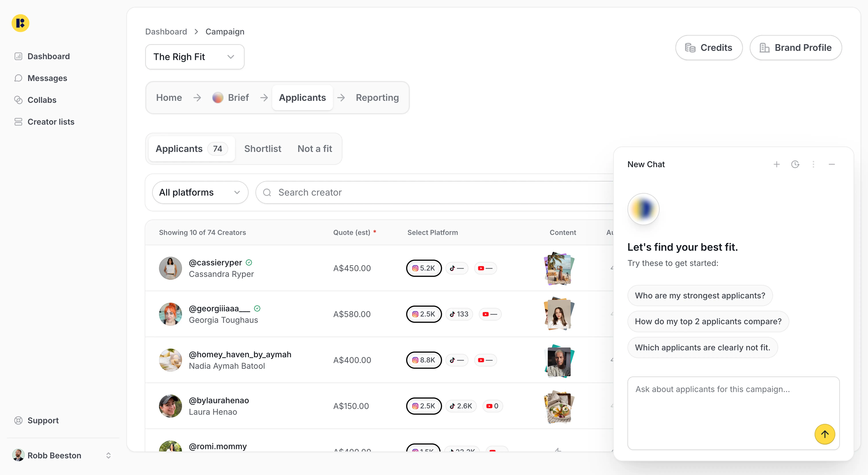This screenshot has width=868, height=475.
Task: Send chat message with yellow arrow
Action: point(825,434)
